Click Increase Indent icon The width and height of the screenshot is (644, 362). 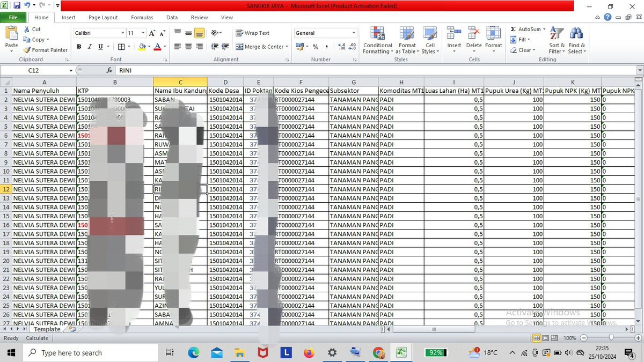tap(225, 47)
